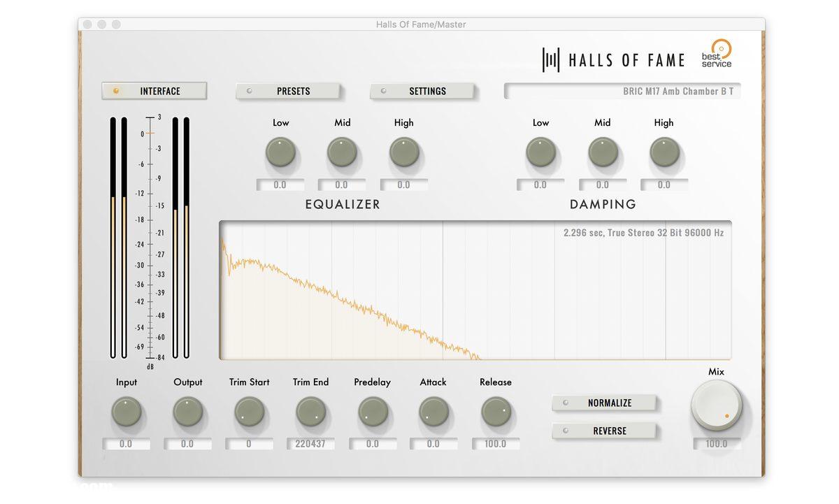
Task: Click the Input gain knob
Action: (x=126, y=412)
